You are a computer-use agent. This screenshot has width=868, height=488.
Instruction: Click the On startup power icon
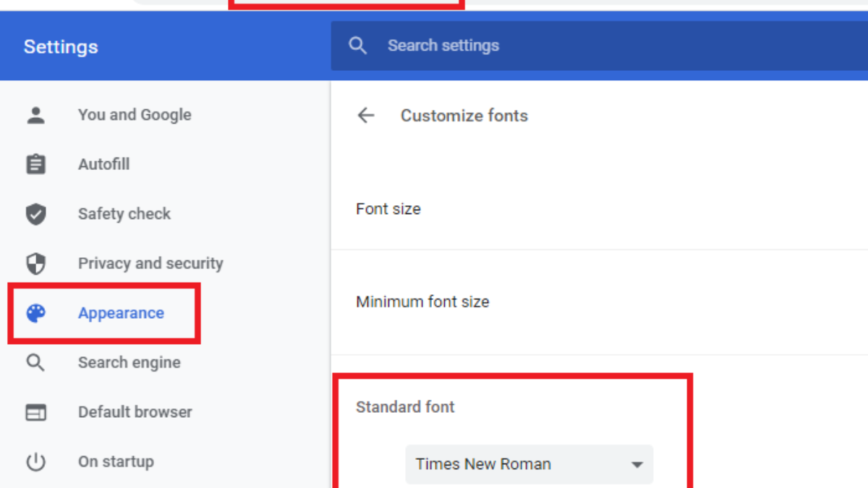point(35,462)
